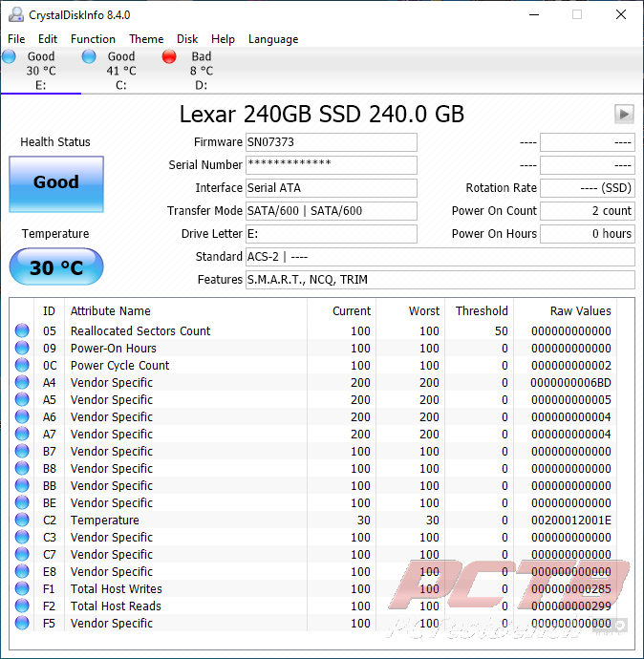Click status icon for attribute E8
Viewport: 644px width, 659px height.
pyautogui.click(x=22, y=572)
